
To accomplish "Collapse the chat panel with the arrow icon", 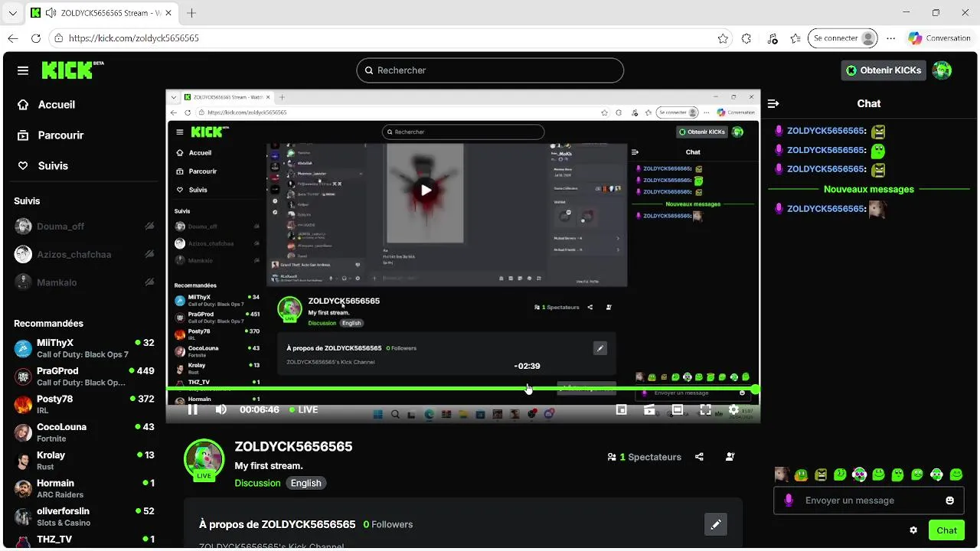I will pos(773,103).
